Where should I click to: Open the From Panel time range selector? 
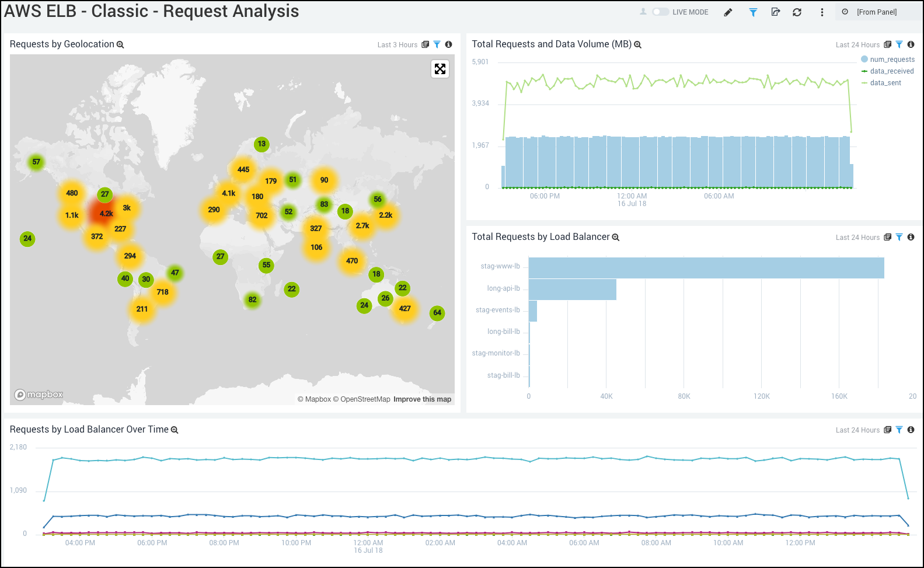coord(876,12)
